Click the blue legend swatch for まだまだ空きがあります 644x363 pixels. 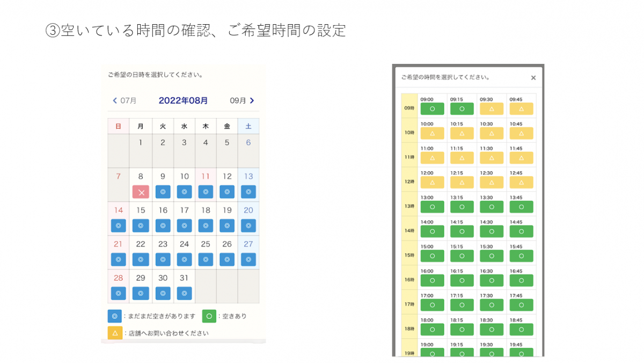pyautogui.click(x=115, y=316)
